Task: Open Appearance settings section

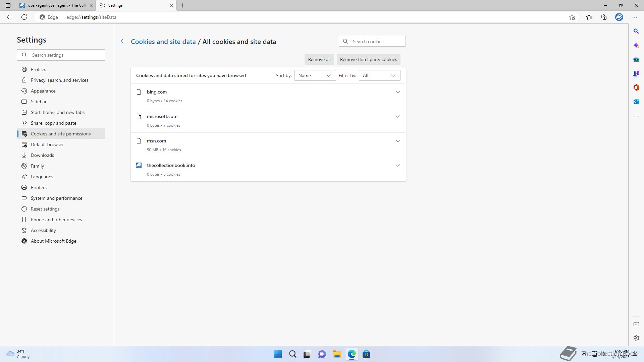Action: pos(61,91)
